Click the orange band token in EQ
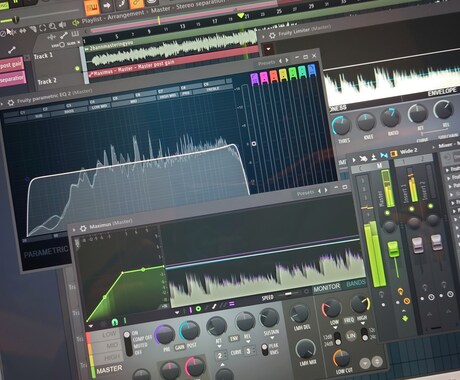This screenshot has width=460, height=380. tap(274, 75)
